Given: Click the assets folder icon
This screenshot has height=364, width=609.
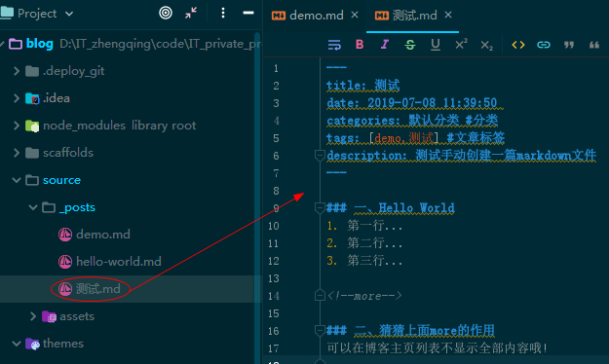Looking at the screenshot, I should pos(50,316).
